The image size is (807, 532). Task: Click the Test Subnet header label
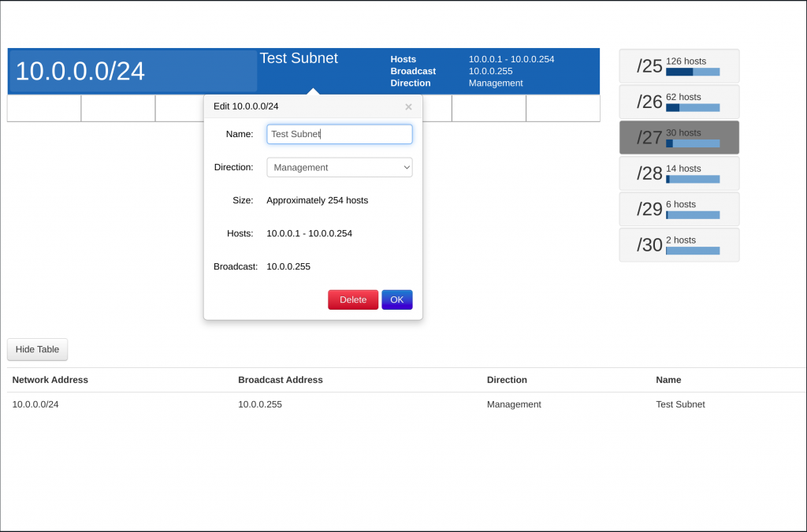pyautogui.click(x=298, y=58)
